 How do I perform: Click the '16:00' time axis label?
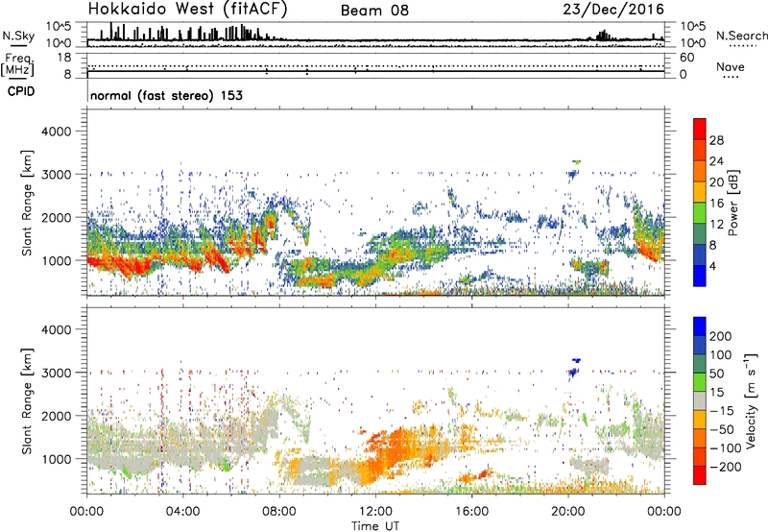click(x=471, y=512)
